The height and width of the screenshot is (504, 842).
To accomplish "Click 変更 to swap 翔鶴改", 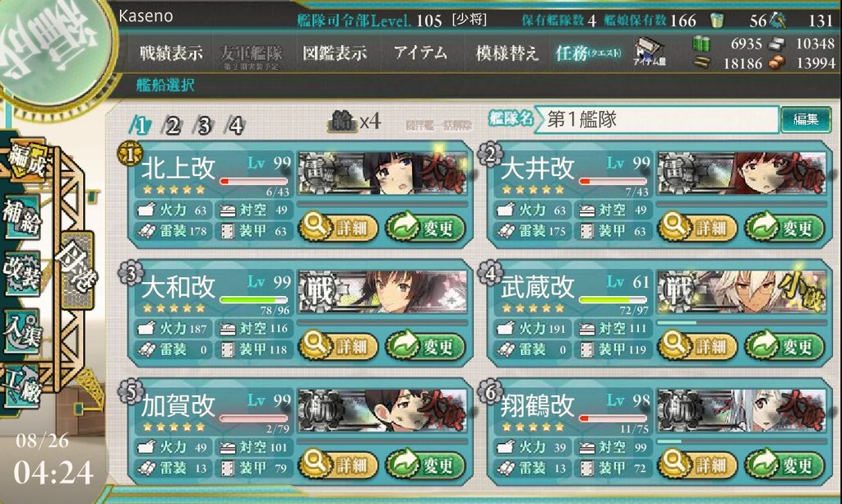I will tap(784, 465).
